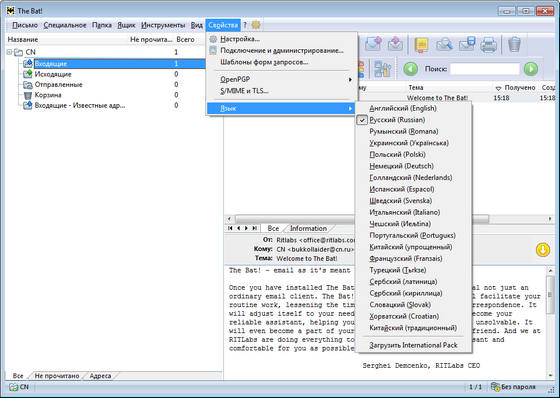This screenshot has width=560, height=398.
Task: Open the yellow address book icon
Action: (x=421, y=45)
